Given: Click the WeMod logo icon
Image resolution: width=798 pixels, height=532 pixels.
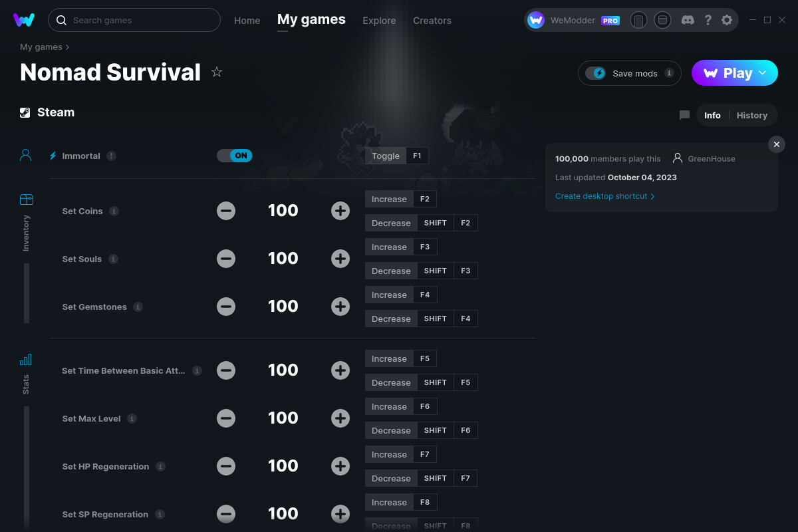Looking at the screenshot, I should 24,20.
